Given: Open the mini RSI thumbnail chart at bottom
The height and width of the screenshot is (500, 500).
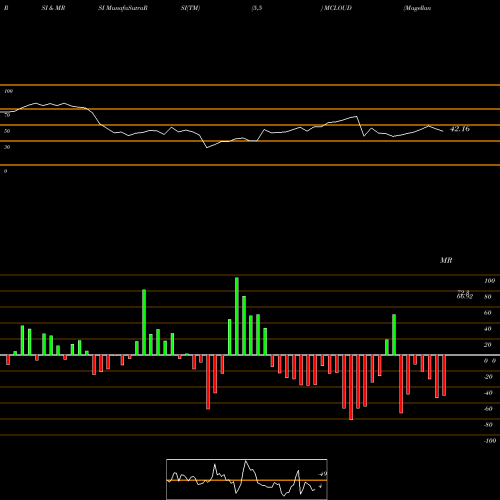Looking at the screenshot, I should click(247, 479).
